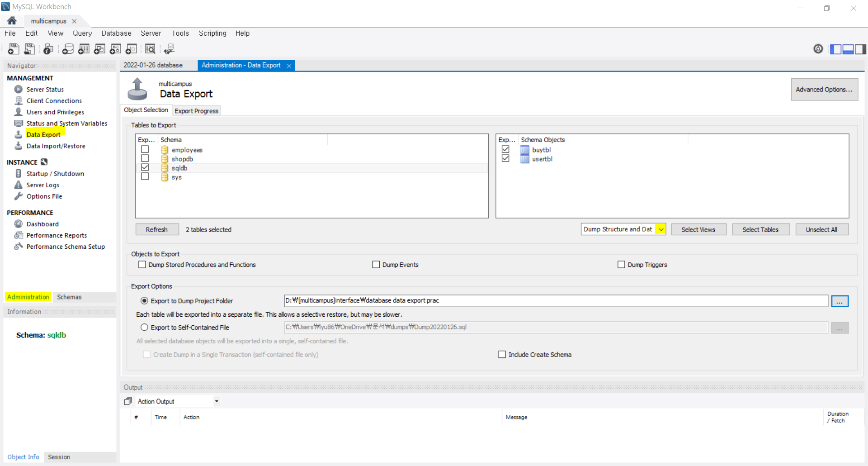Create new SQL tab toolbar icon
868x466 pixels.
click(14, 49)
